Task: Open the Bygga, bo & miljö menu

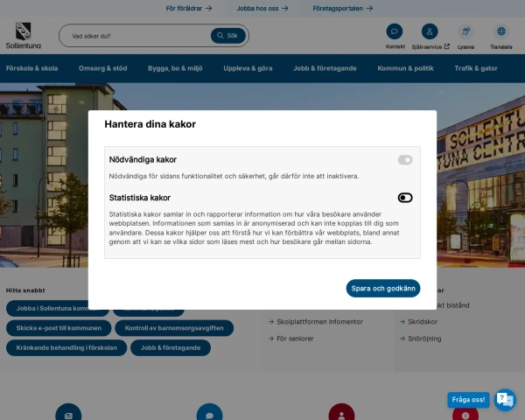Action: point(175,68)
